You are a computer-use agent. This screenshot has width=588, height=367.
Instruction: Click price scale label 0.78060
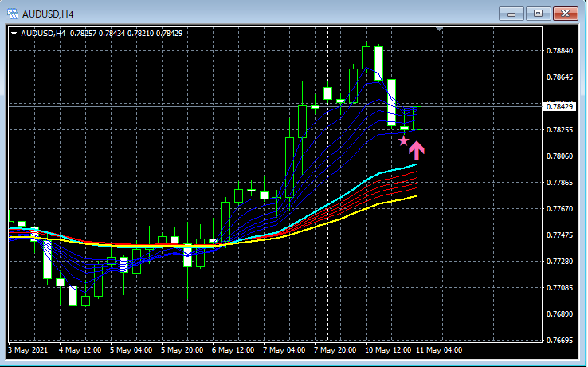(x=560, y=156)
